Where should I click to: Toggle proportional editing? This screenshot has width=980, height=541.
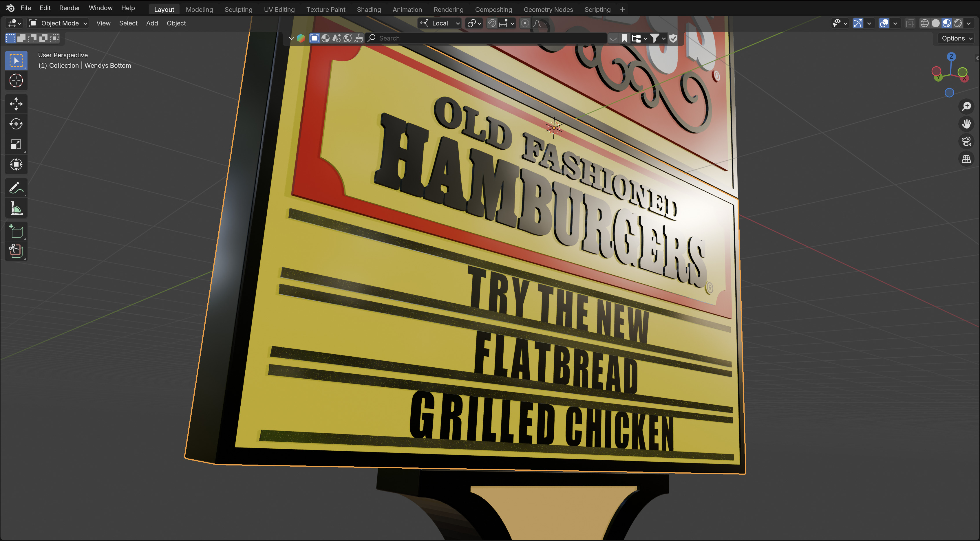click(525, 23)
